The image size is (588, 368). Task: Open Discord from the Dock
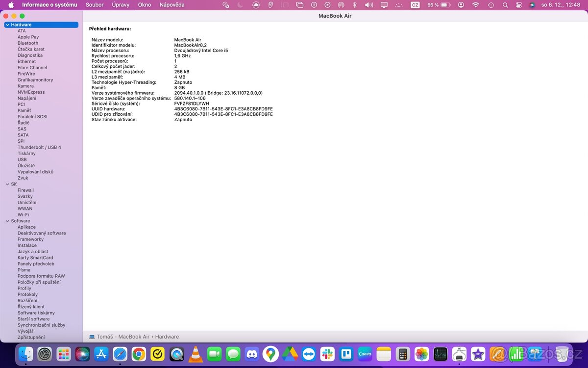[251, 353]
